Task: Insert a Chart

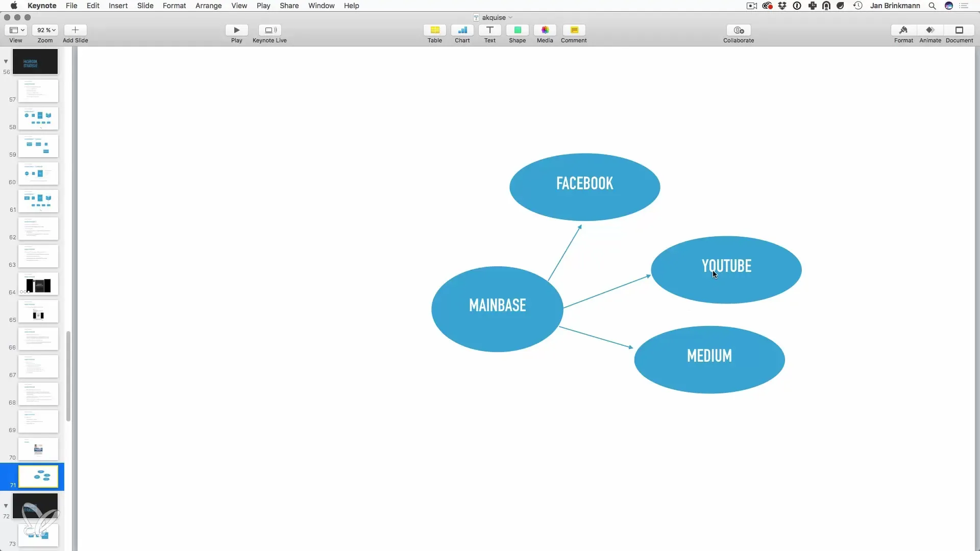Action: pyautogui.click(x=462, y=30)
